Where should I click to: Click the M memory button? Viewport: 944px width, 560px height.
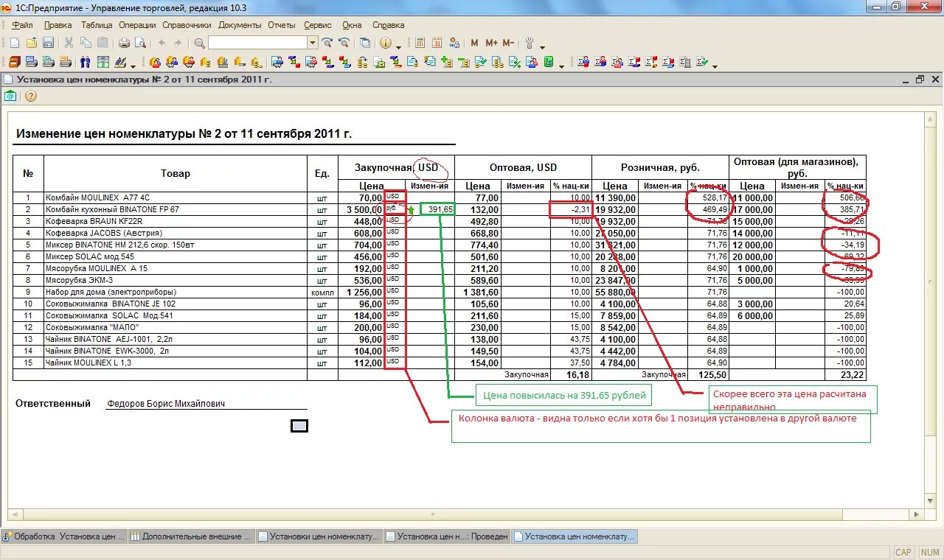point(474,43)
